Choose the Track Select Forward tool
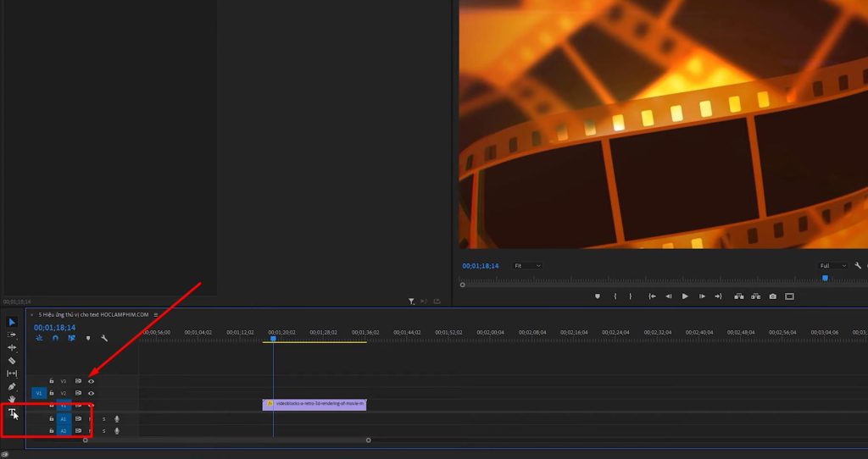Image resolution: width=868 pixels, height=459 pixels. [x=12, y=335]
